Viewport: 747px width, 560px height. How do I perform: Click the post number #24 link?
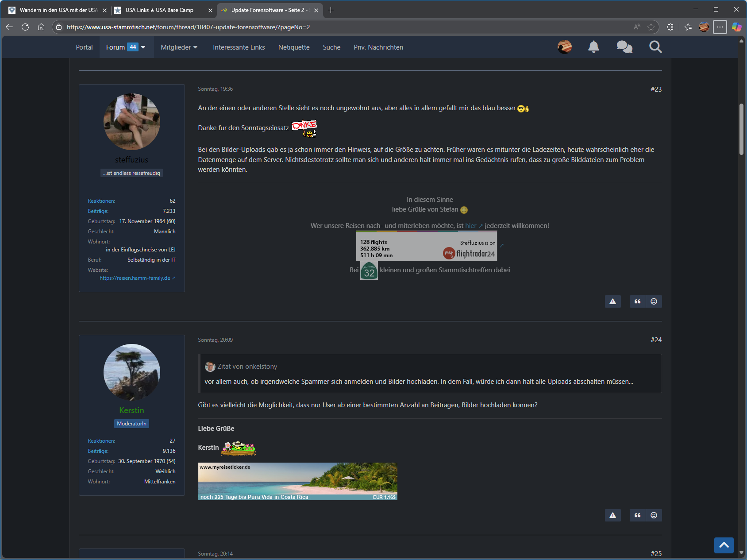pyautogui.click(x=656, y=340)
